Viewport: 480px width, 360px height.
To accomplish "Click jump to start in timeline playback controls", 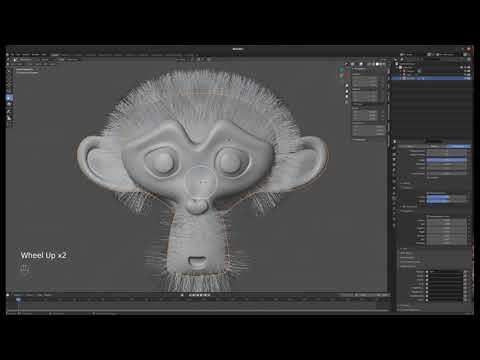I will click(x=190, y=295).
